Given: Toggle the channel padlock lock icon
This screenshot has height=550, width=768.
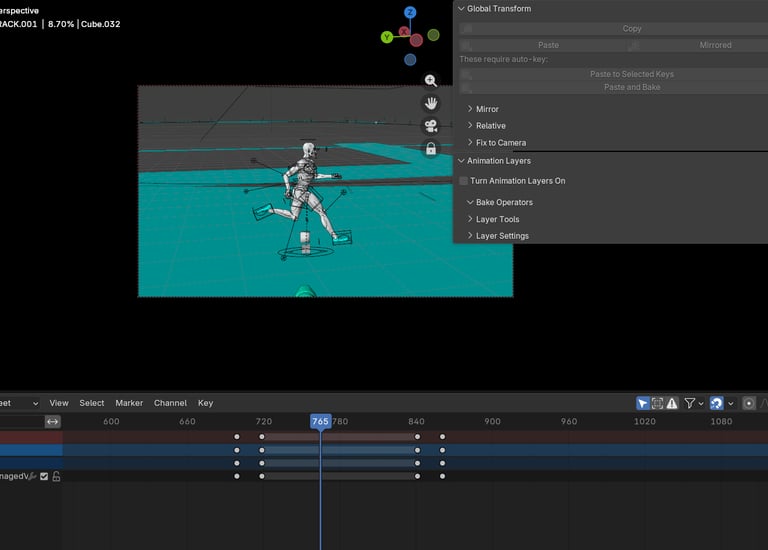Looking at the screenshot, I should [56, 476].
